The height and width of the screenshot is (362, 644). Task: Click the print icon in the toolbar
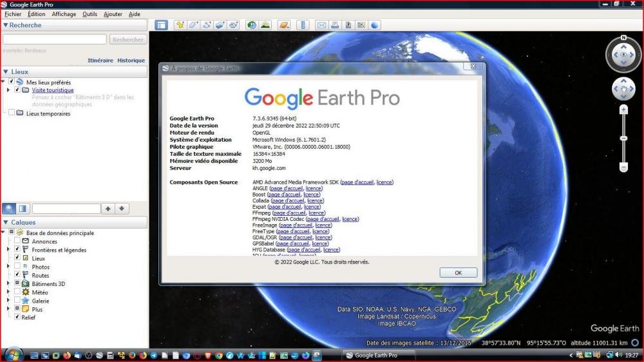[x=335, y=25]
